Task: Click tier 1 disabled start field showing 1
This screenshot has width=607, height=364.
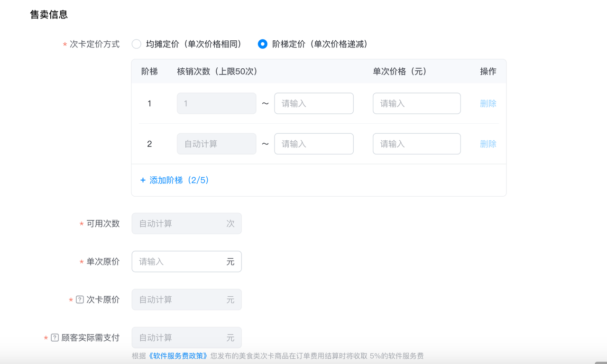Action: (x=216, y=103)
